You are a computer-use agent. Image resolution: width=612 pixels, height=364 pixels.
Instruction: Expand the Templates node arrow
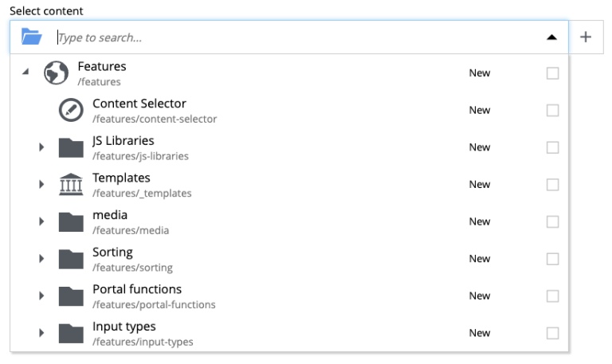point(41,184)
